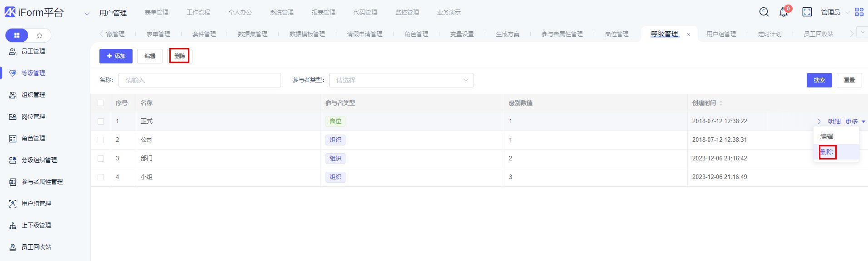Click the blue 搜索 button
Image resolution: width=868 pixels, height=261 pixels.
[819, 80]
